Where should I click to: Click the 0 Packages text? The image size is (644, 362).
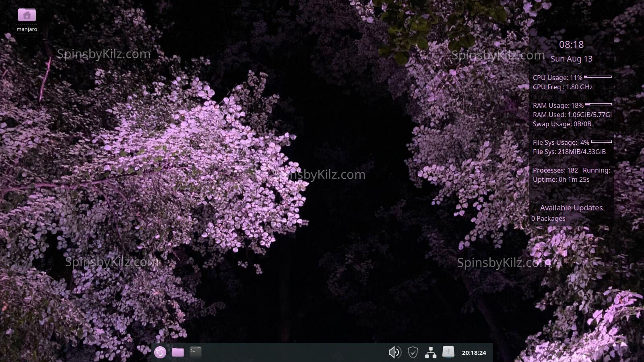click(x=548, y=219)
